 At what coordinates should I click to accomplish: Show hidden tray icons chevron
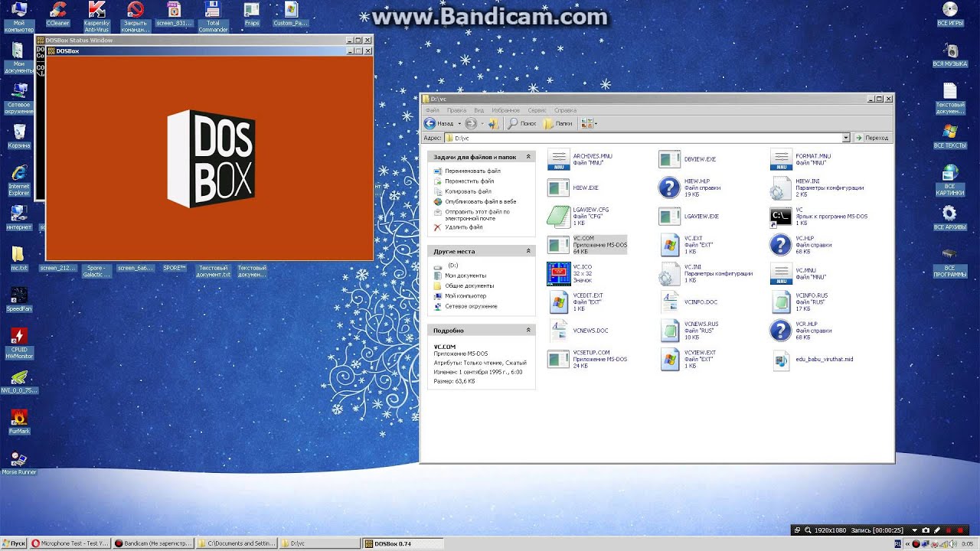tap(907, 544)
